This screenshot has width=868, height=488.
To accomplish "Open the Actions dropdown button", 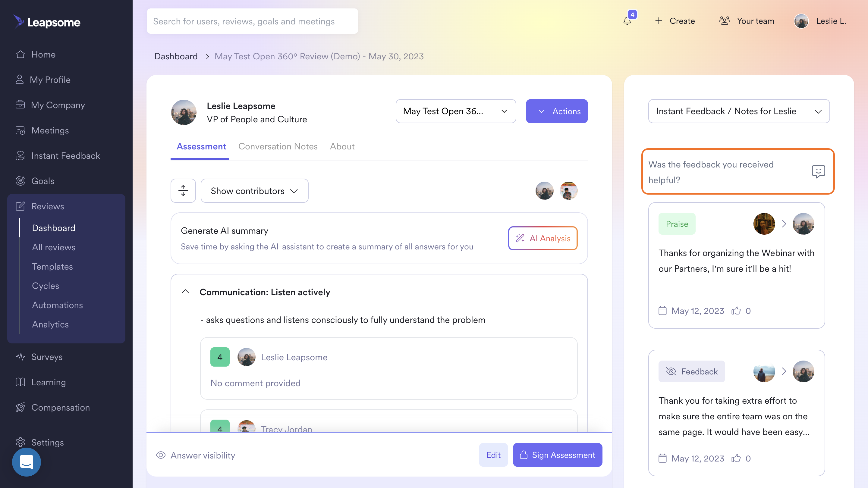I will point(557,111).
